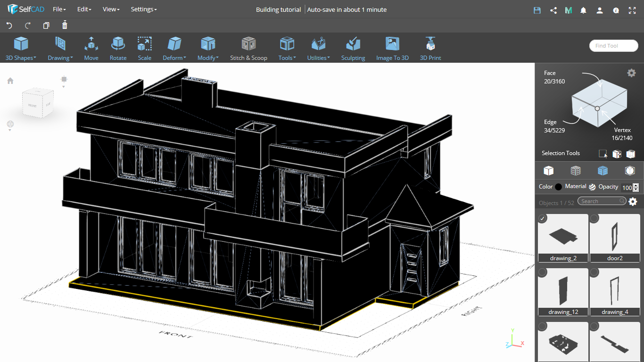Open the Material sphere picker
The height and width of the screenshot is (362, 644).
click(592, 187)
